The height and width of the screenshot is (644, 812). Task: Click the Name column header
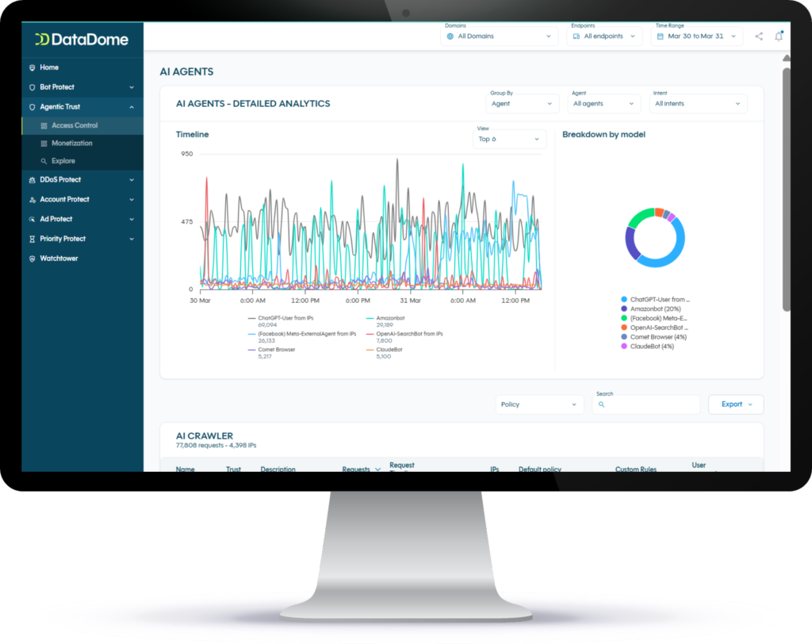(x=185, y=470)
